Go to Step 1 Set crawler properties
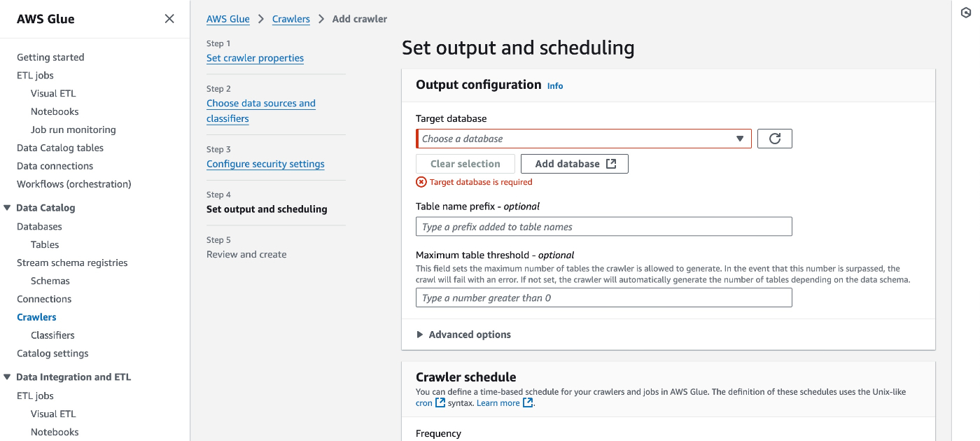Image resolution: width=980 pixels, height=441 pixels. [255, 58]
